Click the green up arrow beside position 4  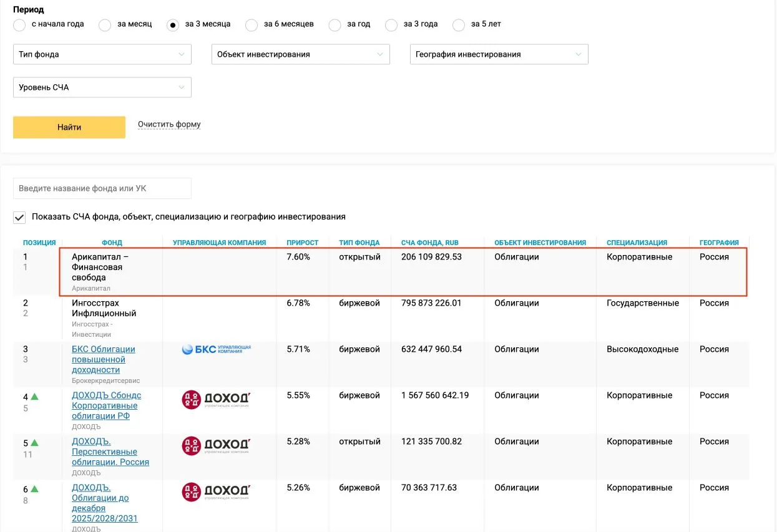coord(35,396)
